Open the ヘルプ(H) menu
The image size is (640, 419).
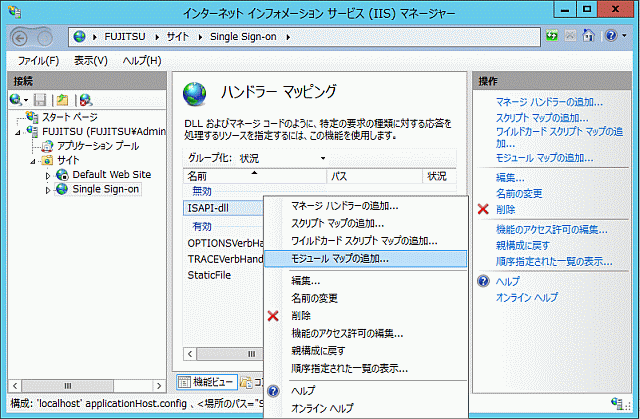pyautogui.click(x=142, y=61)
